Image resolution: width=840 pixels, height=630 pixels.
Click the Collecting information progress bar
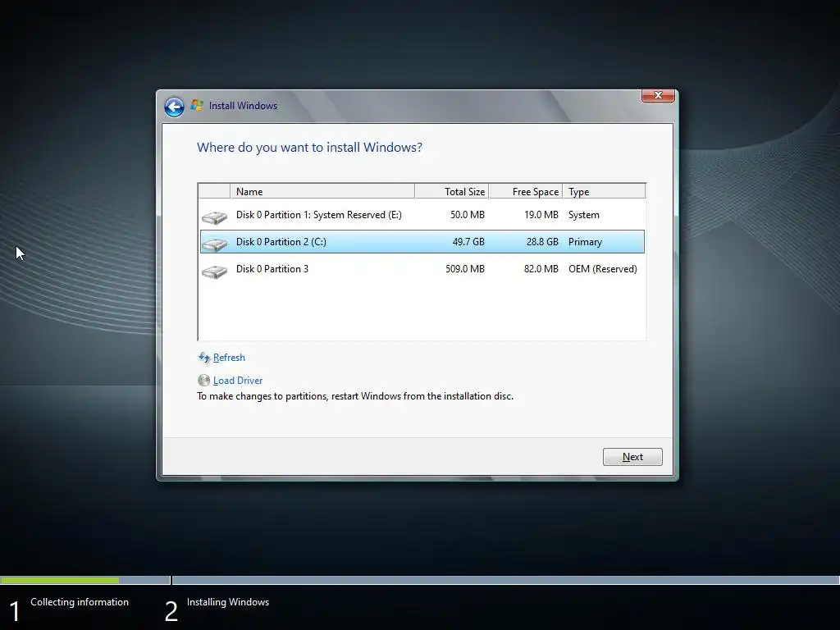click(85, 580)
